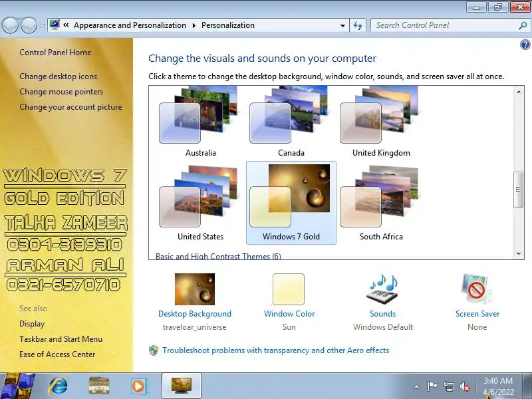This screenshot has width=532, height=399.
Task: Click the address bar refresh button
Action: tap(358, 25)
